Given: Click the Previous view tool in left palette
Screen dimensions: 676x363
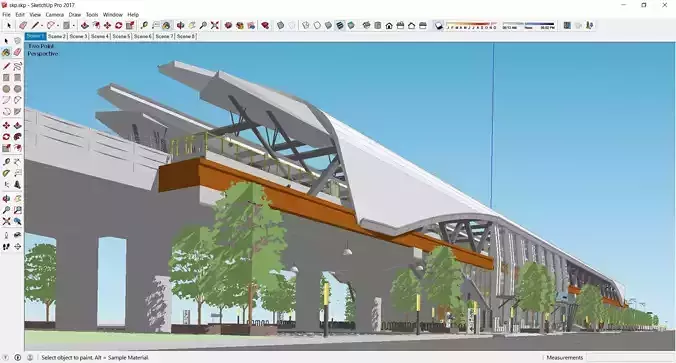Looking at the screenshot, I should 17,222.
